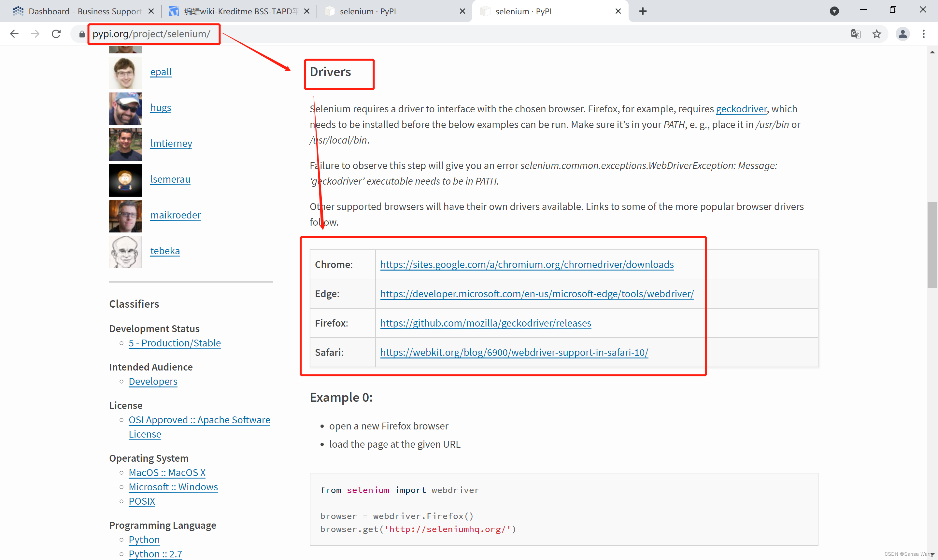Go forward to the next page
This screenshot has width=938, height=560.
click(35, 34)
